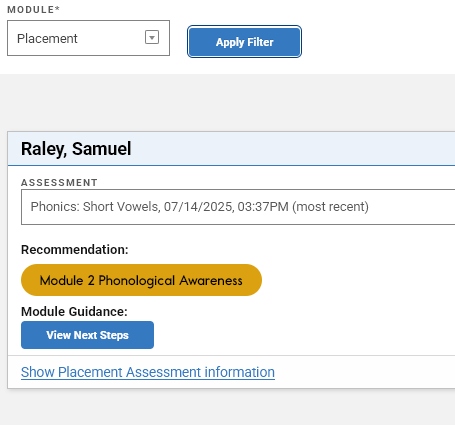Click the required asterisk beside MODULE
Image resolution: width=455 pixels, height=425 pixels.
(x=57, y=8)
